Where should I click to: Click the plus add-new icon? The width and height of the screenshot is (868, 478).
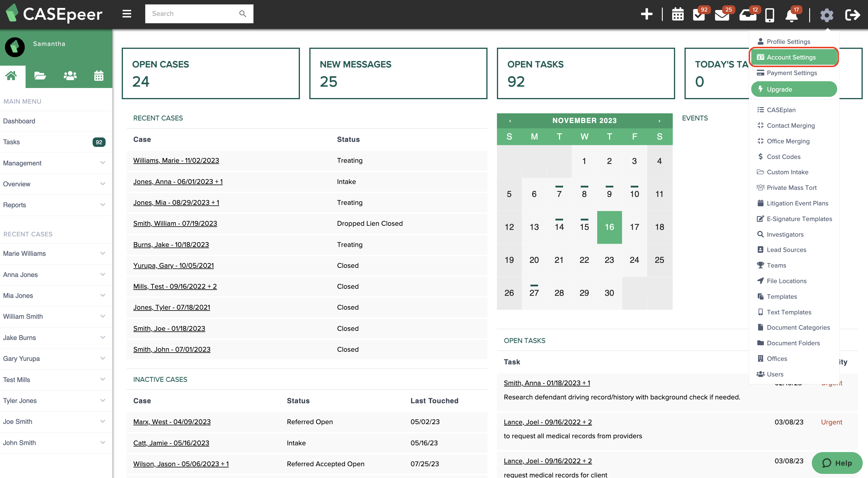pos(646,14)
